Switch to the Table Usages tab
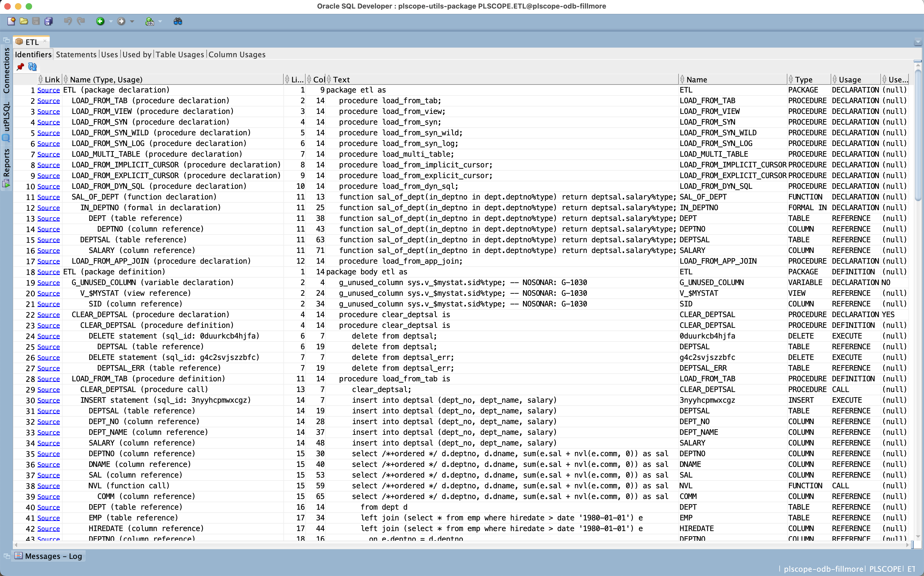This screenshot has width=924, height=576. pyautogui.click(x=180, y=55)
